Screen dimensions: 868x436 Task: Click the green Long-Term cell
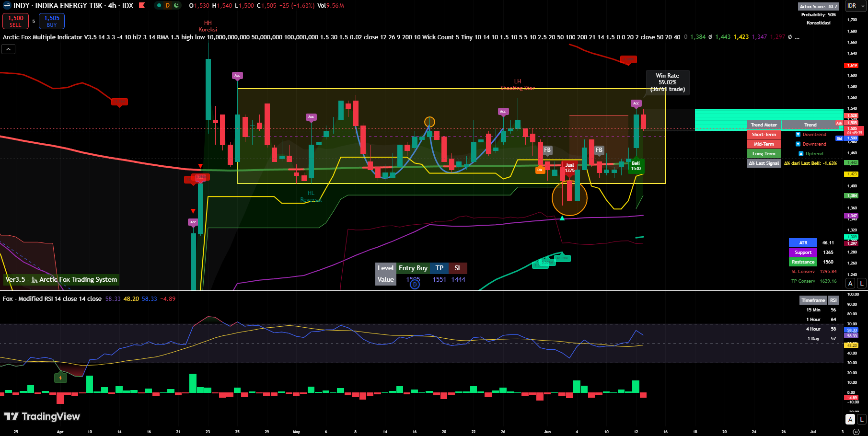click(764, 154)
